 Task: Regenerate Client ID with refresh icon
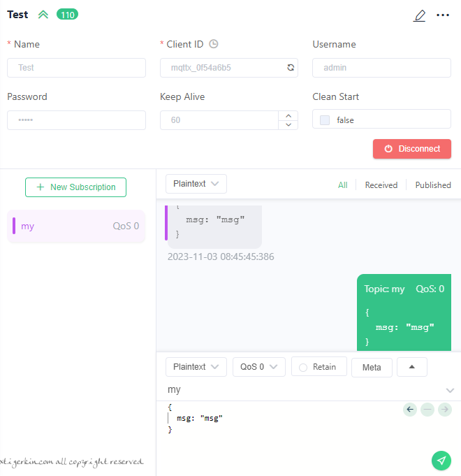[x=291, y=67]
